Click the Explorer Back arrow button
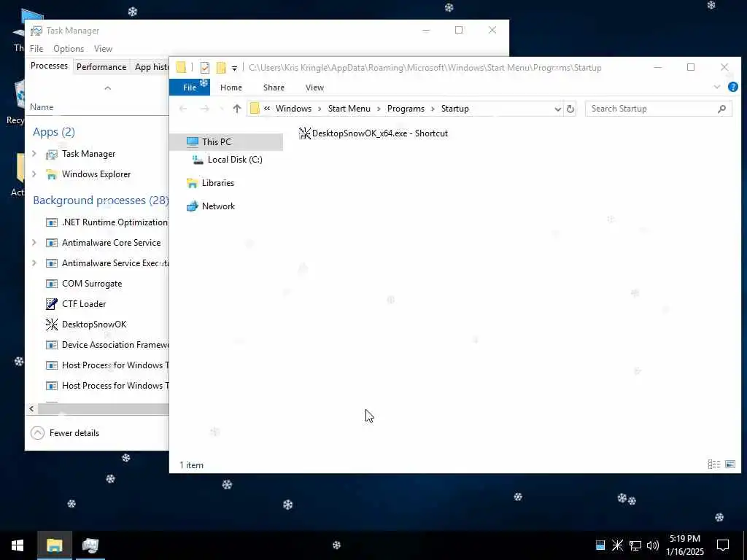This screenshot has width=747, height=560. 183,109
